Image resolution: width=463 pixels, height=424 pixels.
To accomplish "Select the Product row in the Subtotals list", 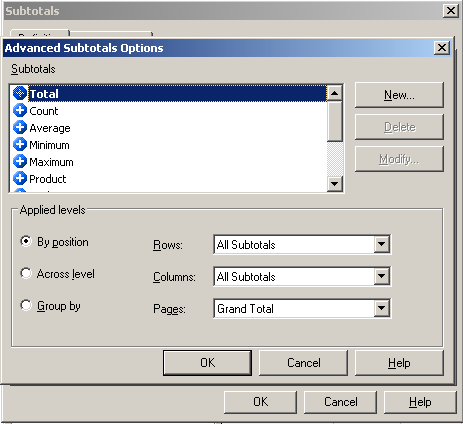I will click(169, 179).
